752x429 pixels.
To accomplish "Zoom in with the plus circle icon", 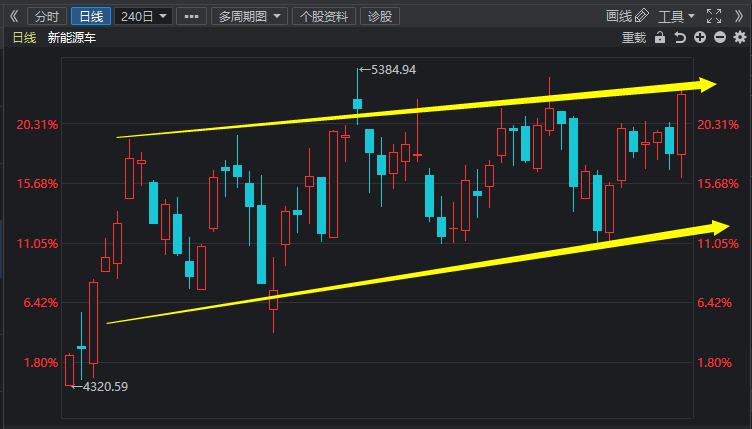I will [700, 38].
